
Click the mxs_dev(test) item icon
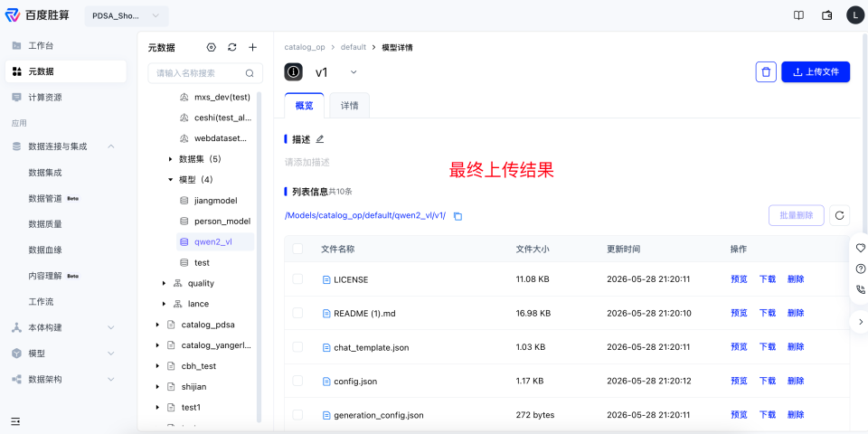click(x=184, y=97)
